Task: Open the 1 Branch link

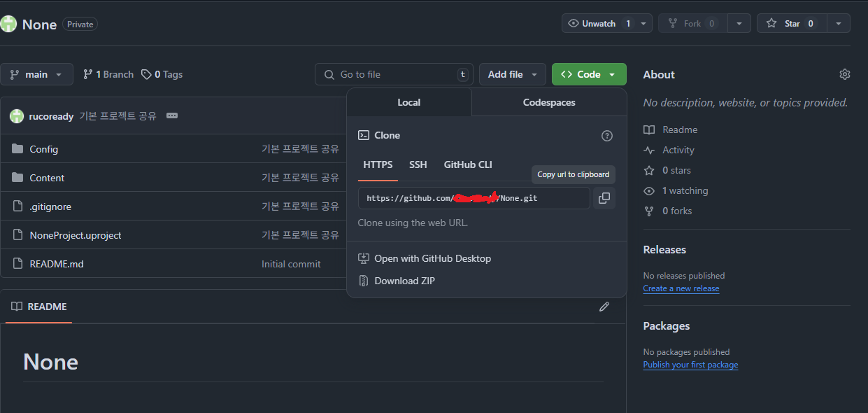Action: 108,74
